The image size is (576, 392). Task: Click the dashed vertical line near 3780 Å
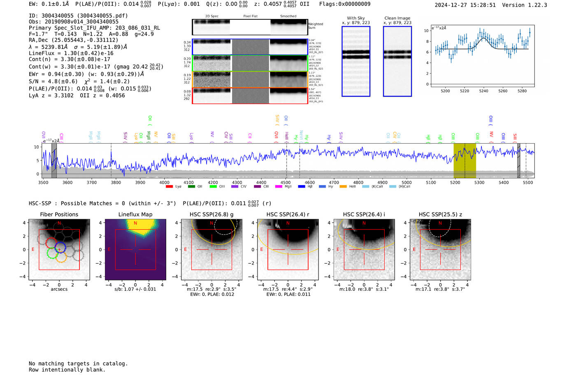[x=111, y=160]
